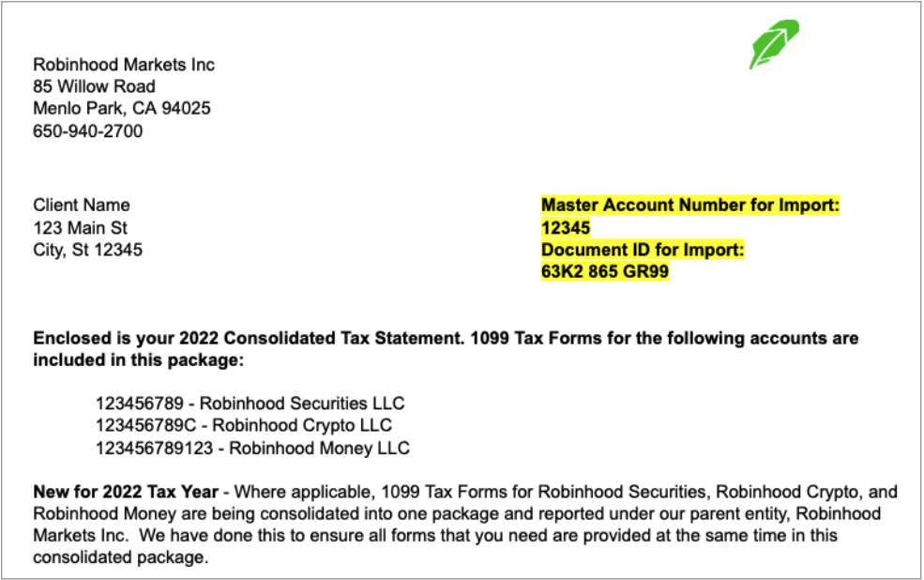Click the green Robinhood feather logo
This screenshot has width=924, height=580.
click(773, 43)
